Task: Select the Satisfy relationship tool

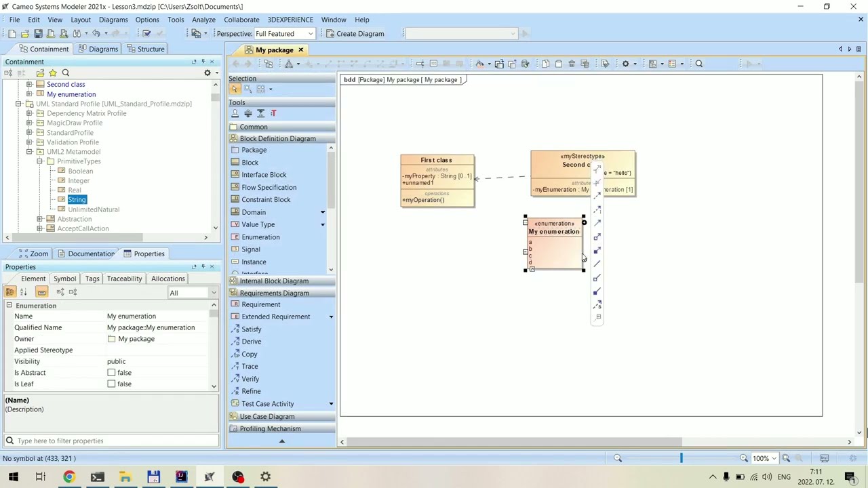Action: click(x=251, y=329)
